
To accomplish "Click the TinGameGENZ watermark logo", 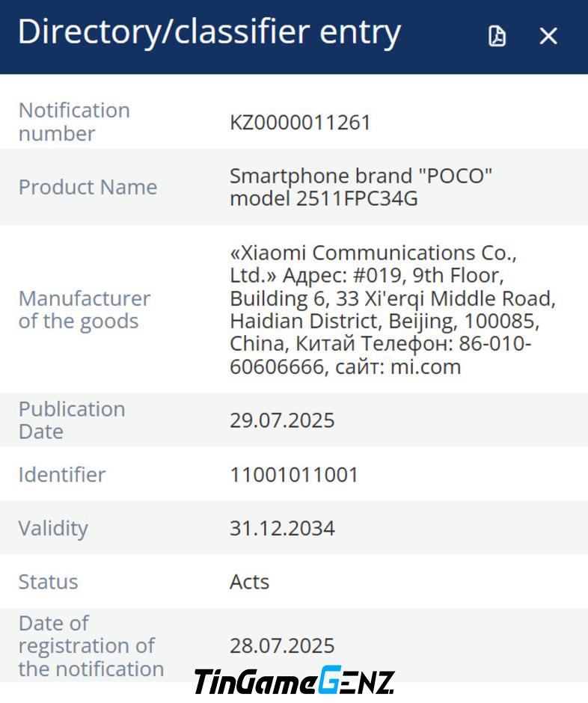I will (295, 681).
